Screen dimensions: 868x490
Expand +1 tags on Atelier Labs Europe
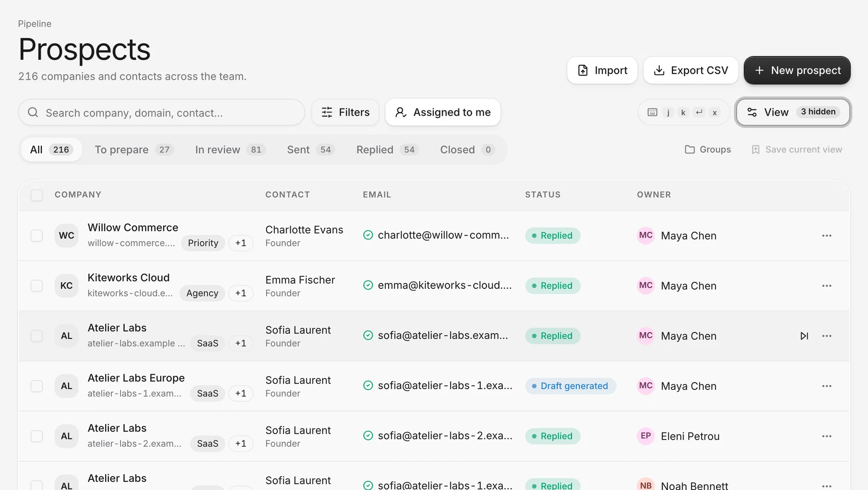tap(241, 394)
